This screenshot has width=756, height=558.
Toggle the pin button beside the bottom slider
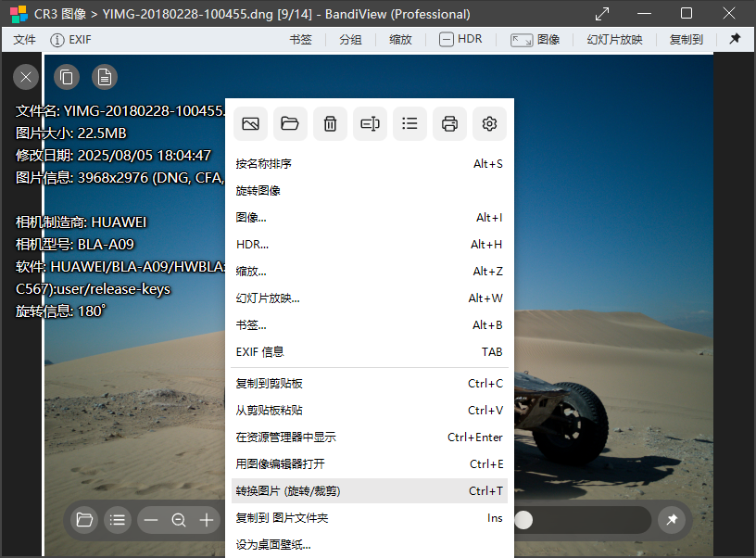672,520
